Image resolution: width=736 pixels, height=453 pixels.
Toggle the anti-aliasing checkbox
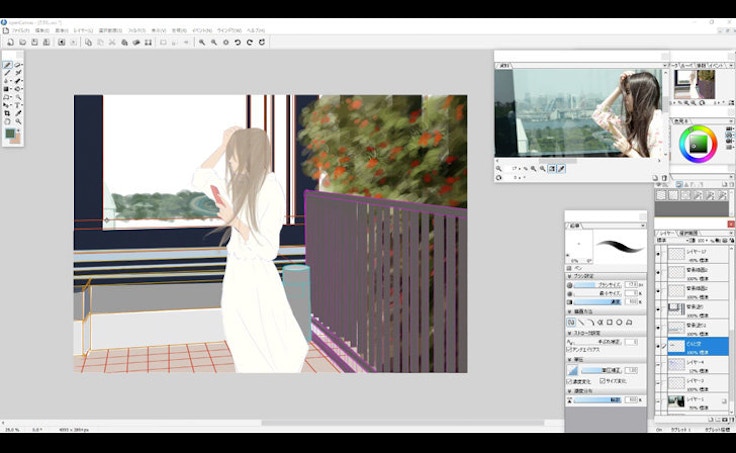coord(570,350)
